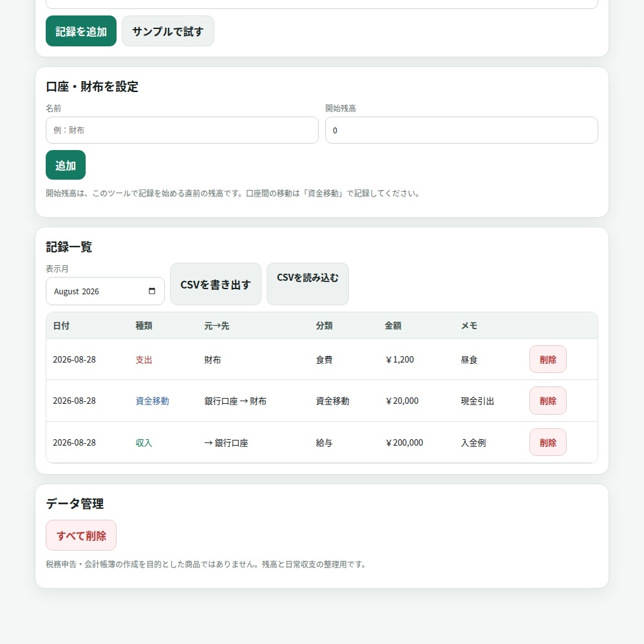Add the account with 追加 button
644x644 pixels.
click(x=66, y=165)
